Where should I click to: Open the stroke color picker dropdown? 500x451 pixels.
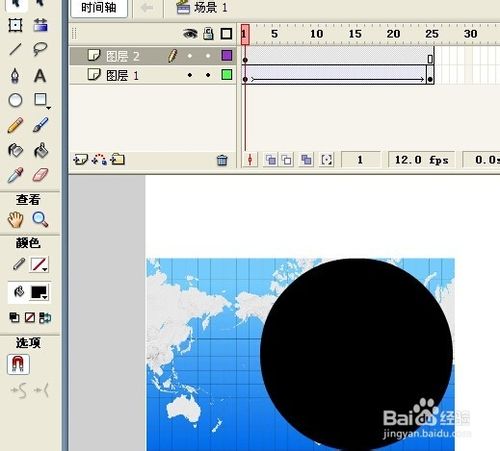click(39, 265)
